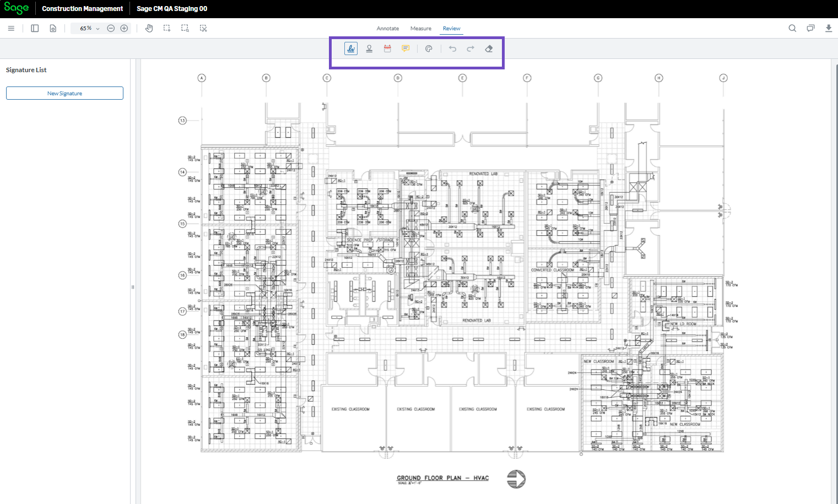Switch to the Annotate tab
838x504 pixels.
click(387, 28)
